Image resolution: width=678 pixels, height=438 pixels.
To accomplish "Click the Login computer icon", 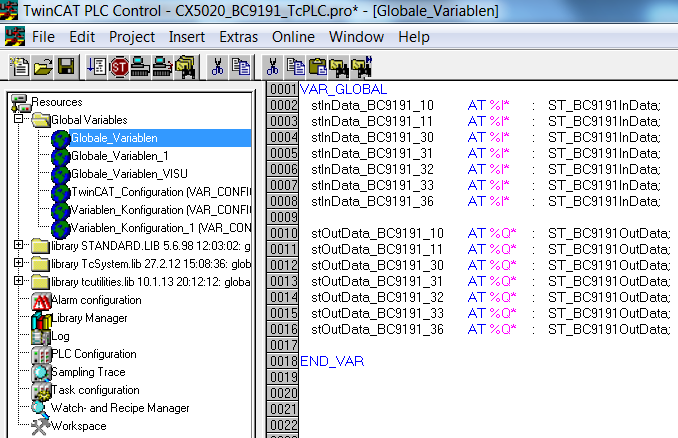I will (141, 67).
